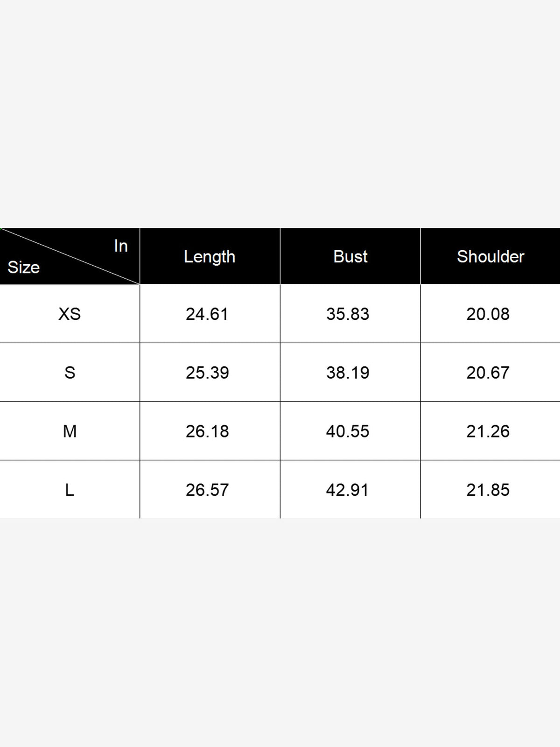Click the Bust column header

coord(350,256)
